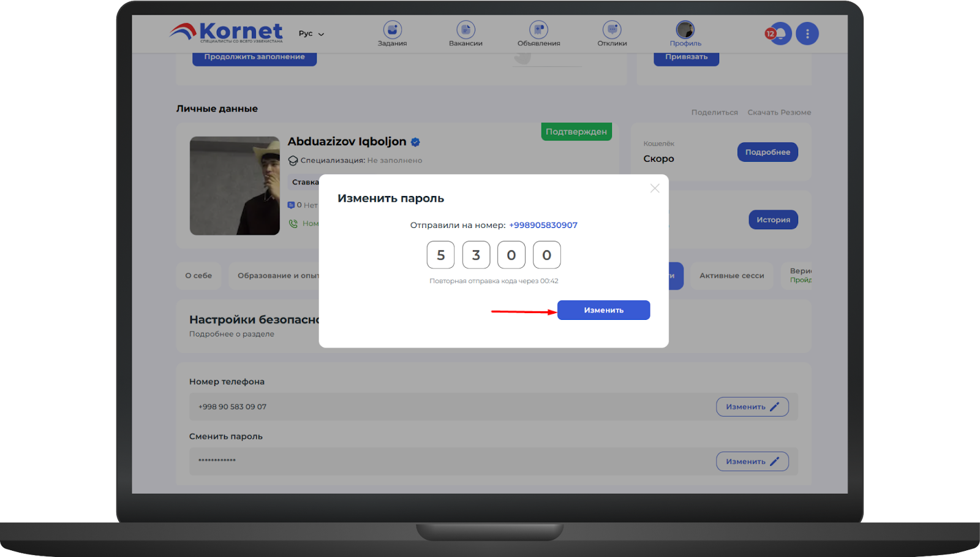Close the Изменить пароль dialog
Viewport: 980px width, 557px height.
point(655,188)
